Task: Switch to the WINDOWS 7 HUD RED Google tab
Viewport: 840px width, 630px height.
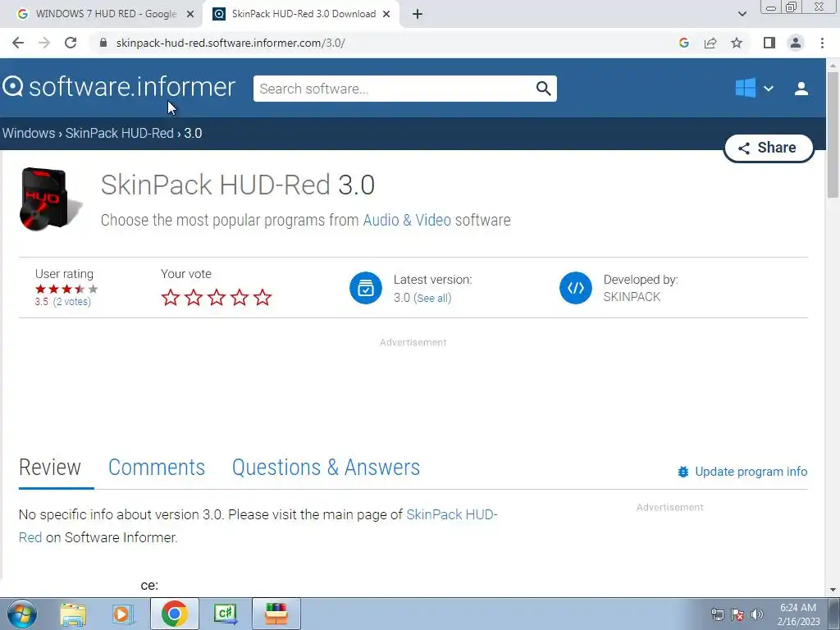Action: point(106,14)
